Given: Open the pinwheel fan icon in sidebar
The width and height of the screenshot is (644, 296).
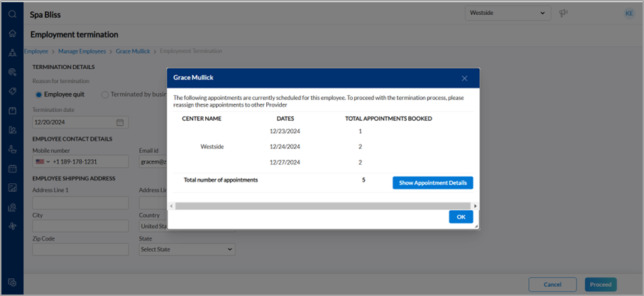Looking at the screenshot, I should click(12, 226).
